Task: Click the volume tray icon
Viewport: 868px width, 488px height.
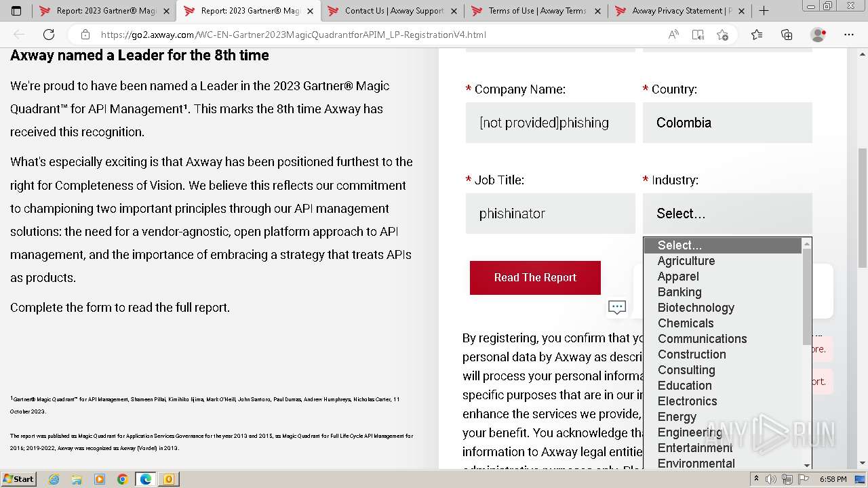Action: 770,479
